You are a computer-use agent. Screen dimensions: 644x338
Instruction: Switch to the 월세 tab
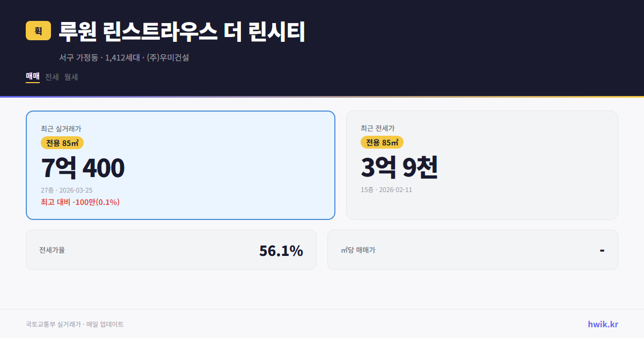pos(71,77)
